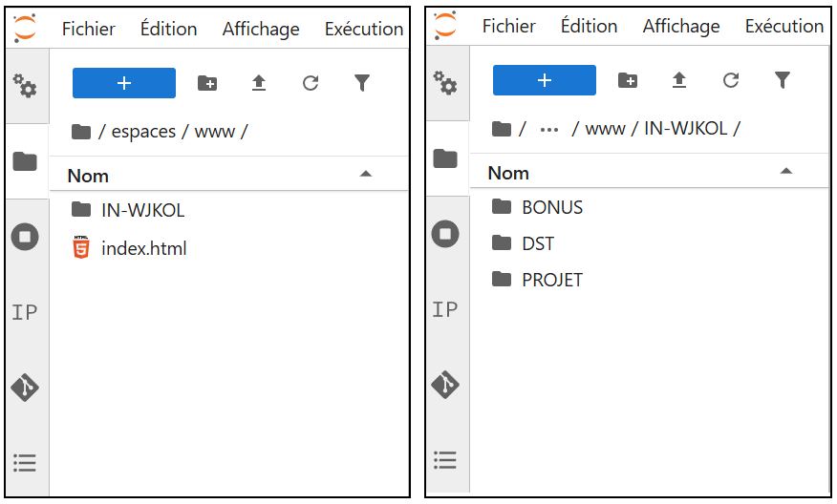Screen dimensions: 837x504
Task: Open the Git sidebar tab beside the IN-WJKOL browser
Action: coord(445,385)
